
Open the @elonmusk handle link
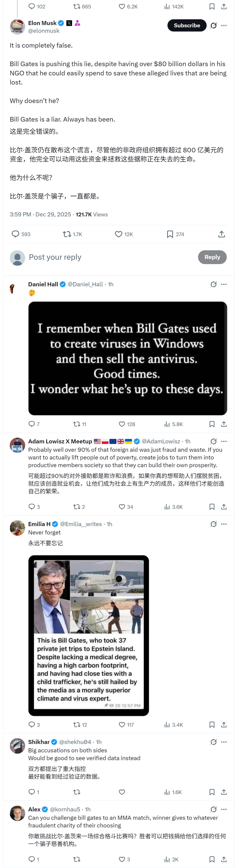point(44,31)
